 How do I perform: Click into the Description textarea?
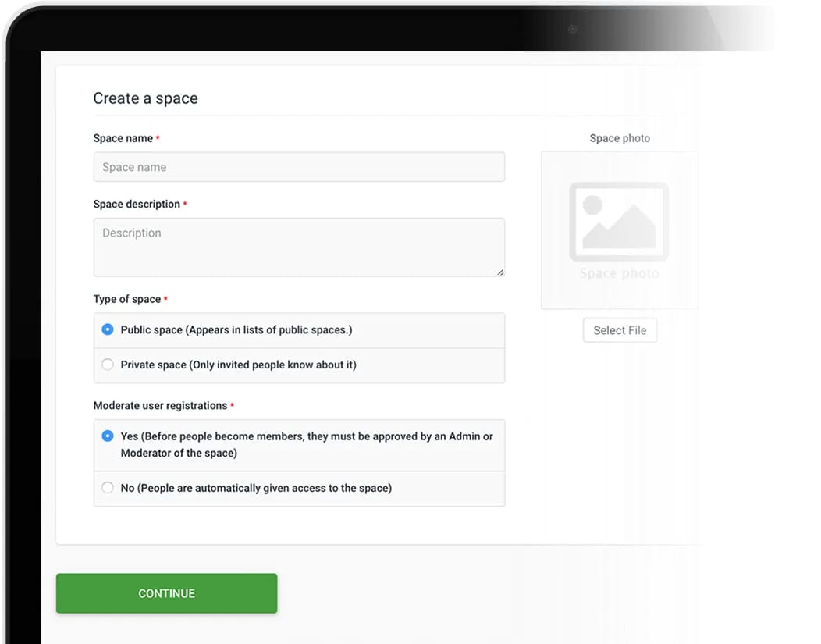(x=299, y=247)
